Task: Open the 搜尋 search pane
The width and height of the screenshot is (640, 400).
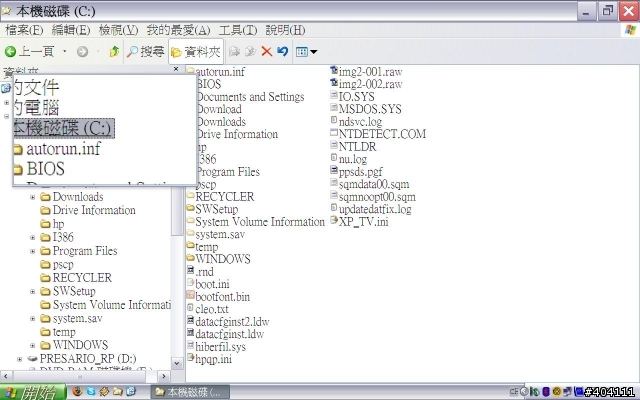Action: click(x=145, y=51)
